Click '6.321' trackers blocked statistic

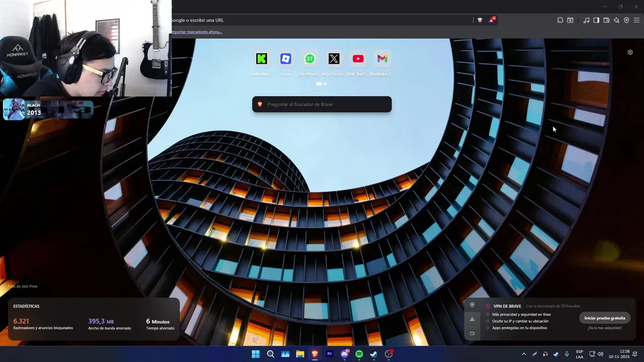pos(21,321)
